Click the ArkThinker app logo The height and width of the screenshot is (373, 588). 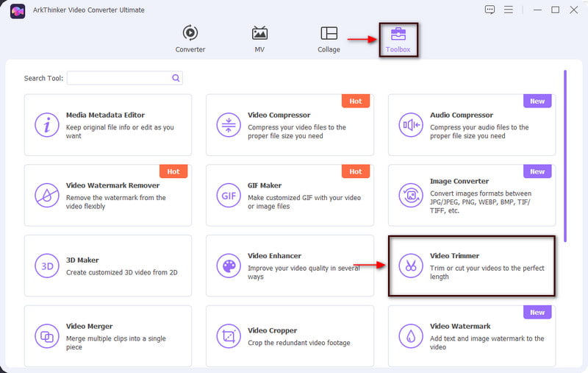pyautogui.click(x=17, y=11)
